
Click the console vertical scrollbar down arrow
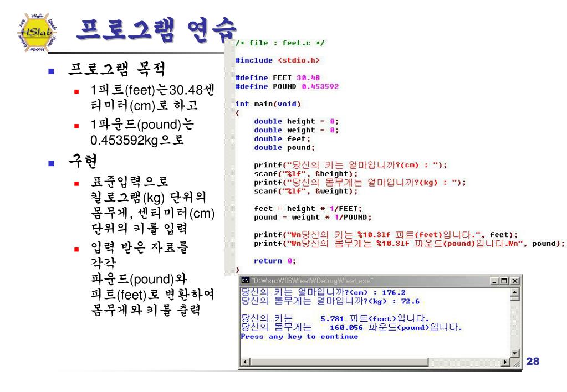(514, 353)
